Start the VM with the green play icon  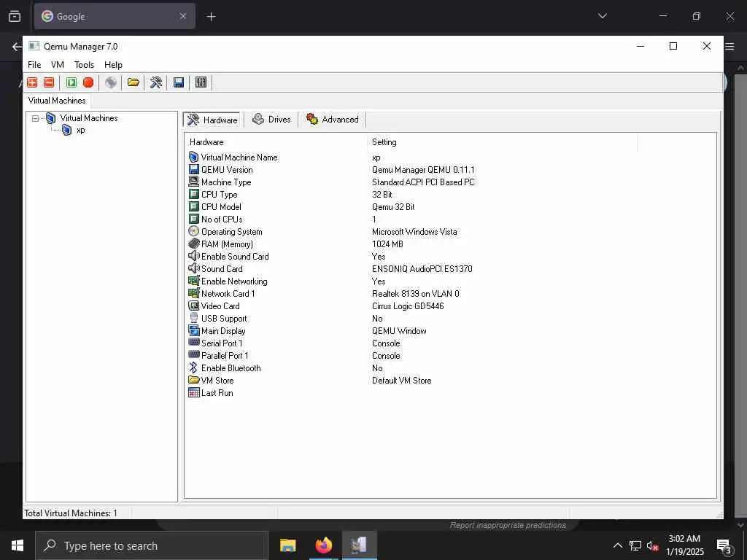click(x=71, y=82)
